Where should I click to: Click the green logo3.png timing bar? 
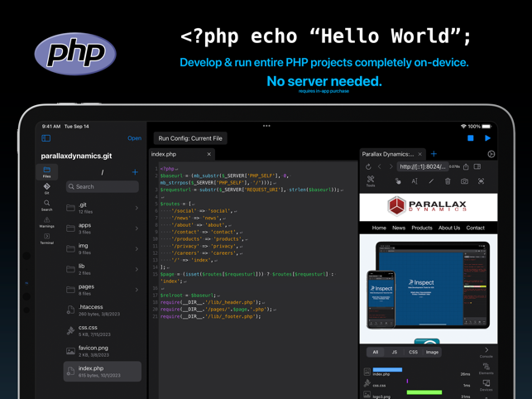[424, 392]
